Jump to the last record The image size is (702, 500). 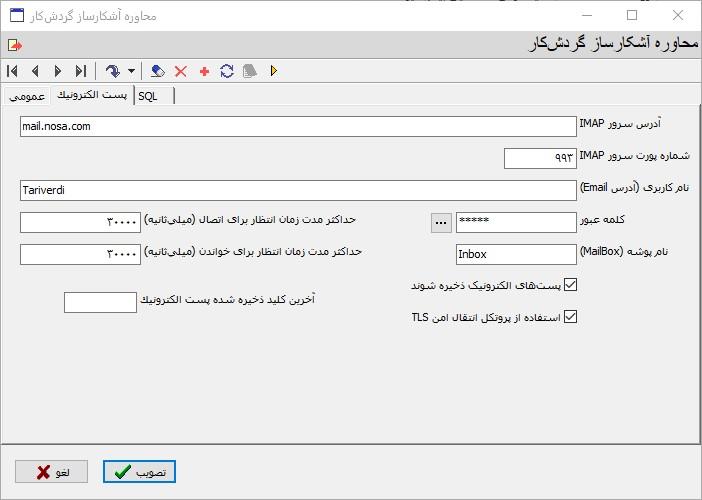tap(81, 71)
